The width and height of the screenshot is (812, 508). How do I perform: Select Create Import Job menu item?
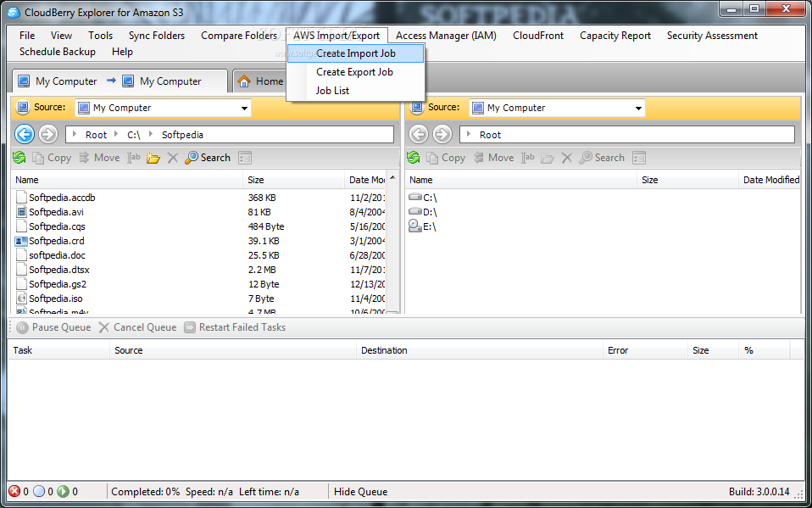pyautogui.click(x=356, y=53)
